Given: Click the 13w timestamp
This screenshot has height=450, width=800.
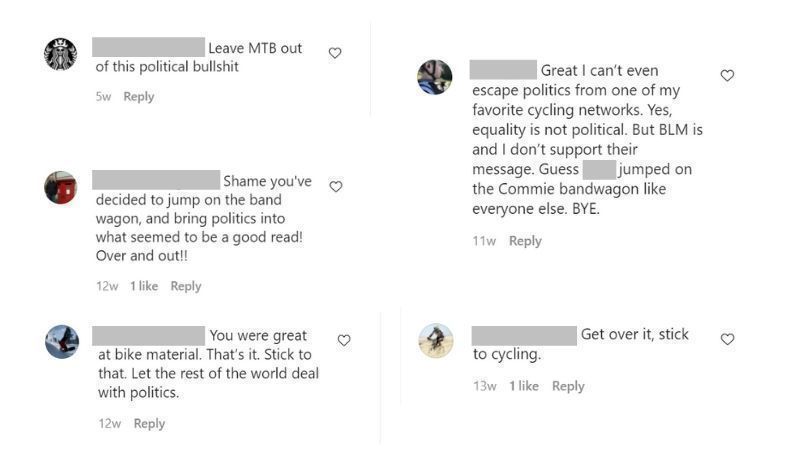Looking at the screenshot, I should click(x=485, y=386).
